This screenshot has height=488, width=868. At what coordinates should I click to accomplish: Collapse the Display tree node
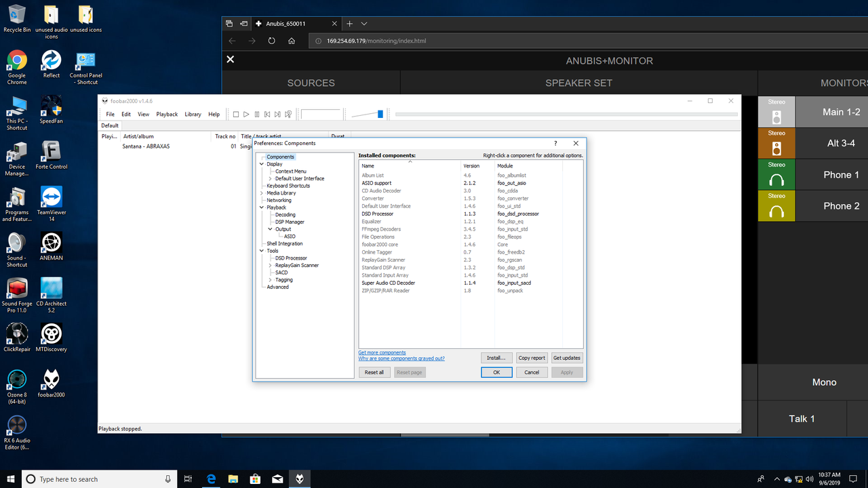click(x=262, y=164)
